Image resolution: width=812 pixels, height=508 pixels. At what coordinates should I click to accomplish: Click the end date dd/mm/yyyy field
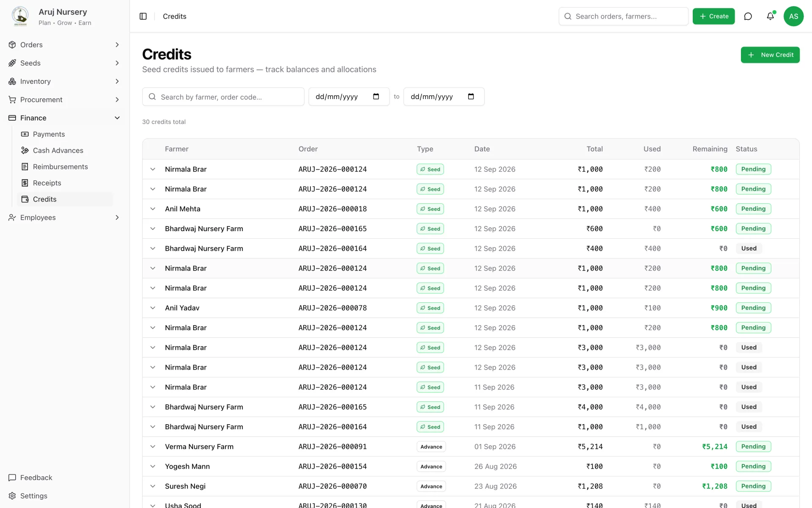pyautogui.click(x=444, y=97)
